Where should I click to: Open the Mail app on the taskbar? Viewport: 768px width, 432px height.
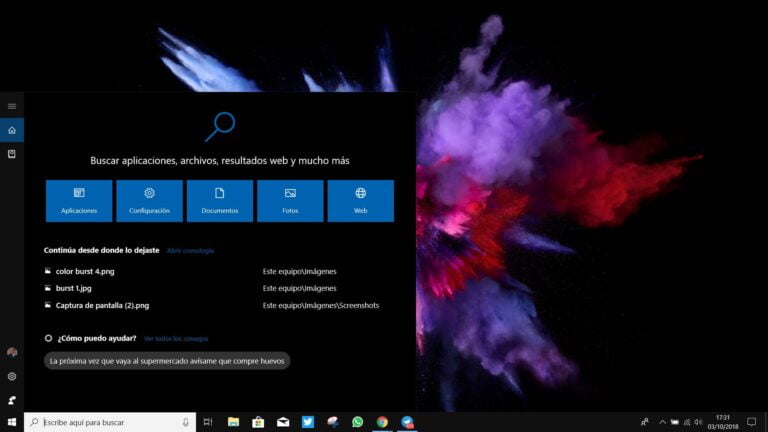pyautogui.click(x=283, y=422)
